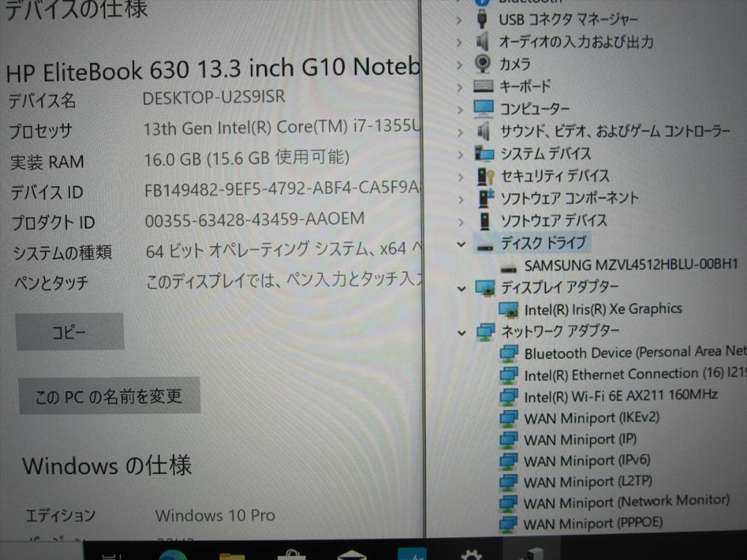Click the Intel Iris Xe Graphics adapter icon

click(x=509, y=310)
